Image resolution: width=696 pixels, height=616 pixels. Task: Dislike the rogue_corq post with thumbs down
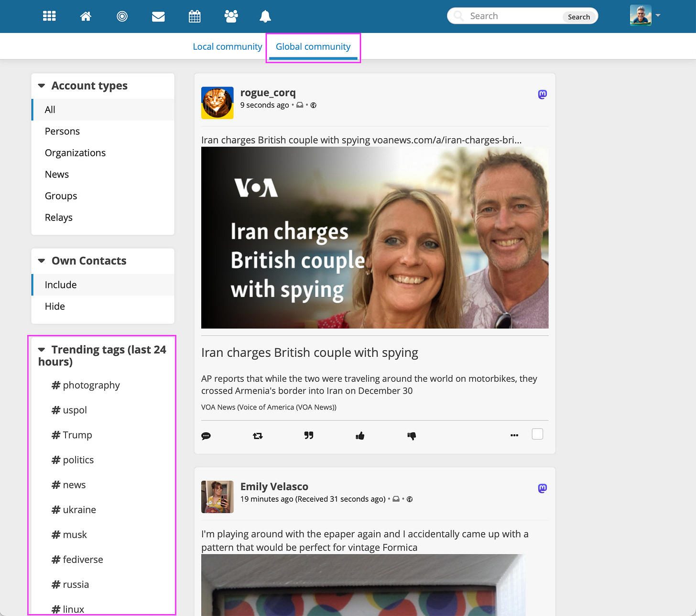click(x=412, y=436)
